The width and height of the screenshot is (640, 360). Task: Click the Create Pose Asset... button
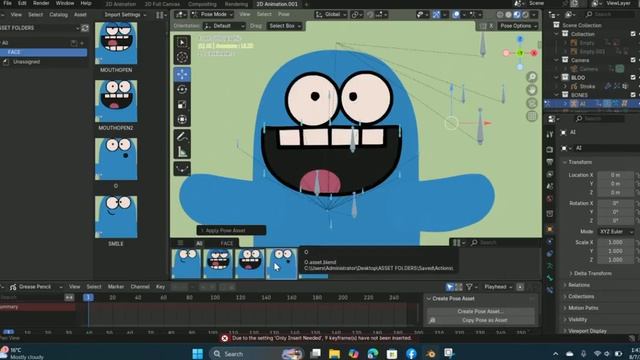pos(480,311)
